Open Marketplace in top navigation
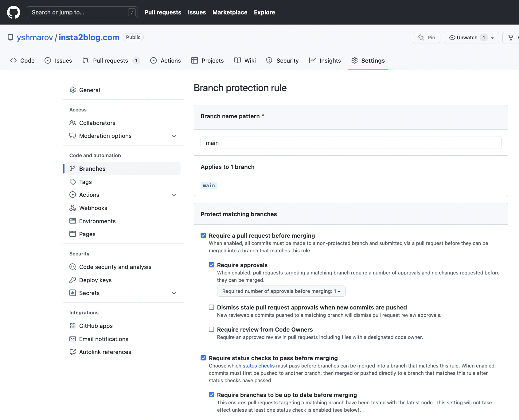The image size is (519, 420). point(230,12)
